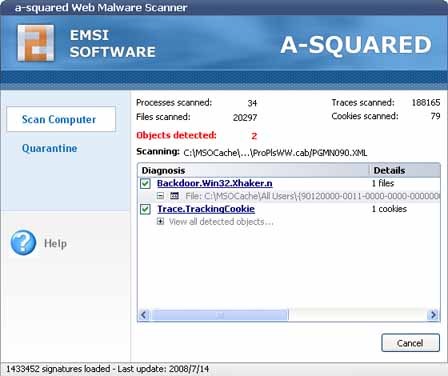Click the signatures loaded status bar text
The height and width of the screenshot is (376, 448).
108,369
